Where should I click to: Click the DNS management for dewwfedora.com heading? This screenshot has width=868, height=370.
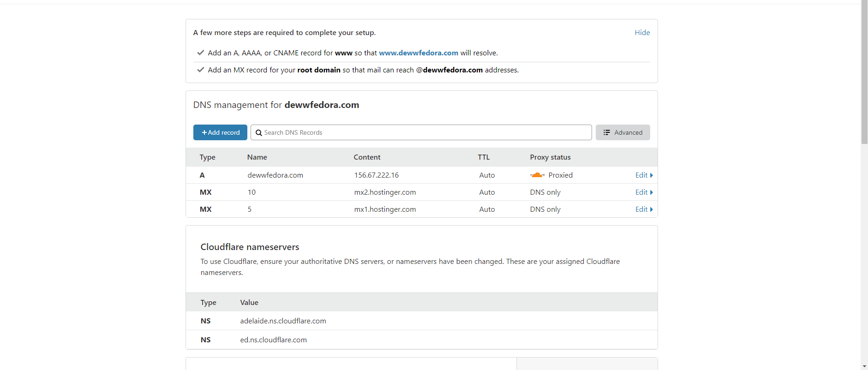pyautogui.click(x=276, y=105)
